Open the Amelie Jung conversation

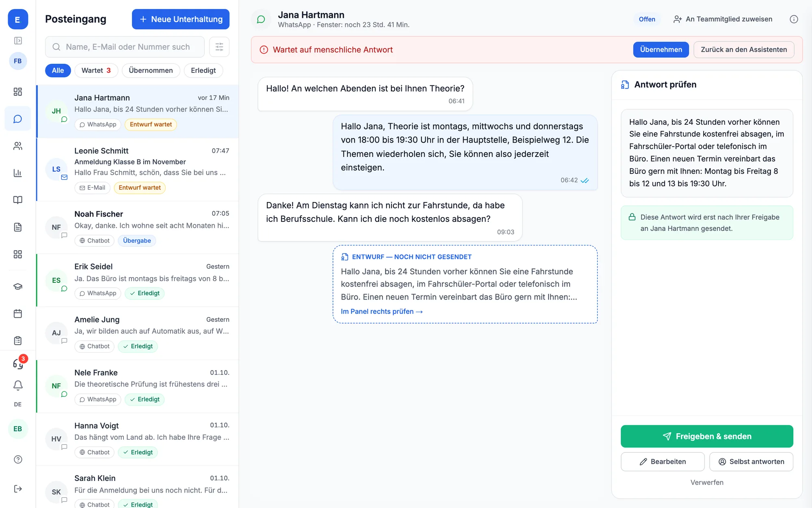[138, 333]
